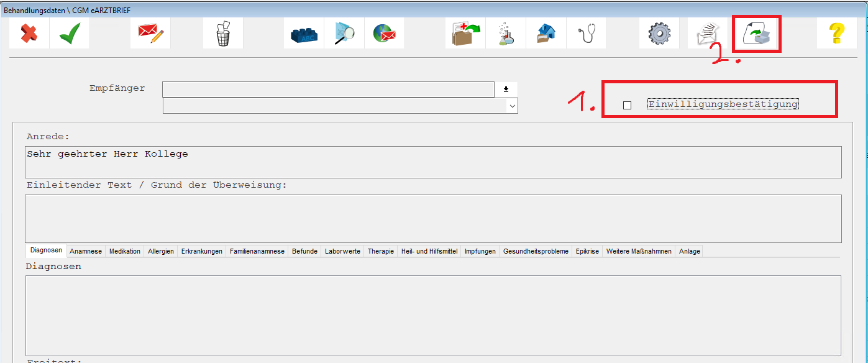The height and width of the screenshot is (363, 868).
Task: Select the Erkrankungen tab
Action: pos(202,251)
